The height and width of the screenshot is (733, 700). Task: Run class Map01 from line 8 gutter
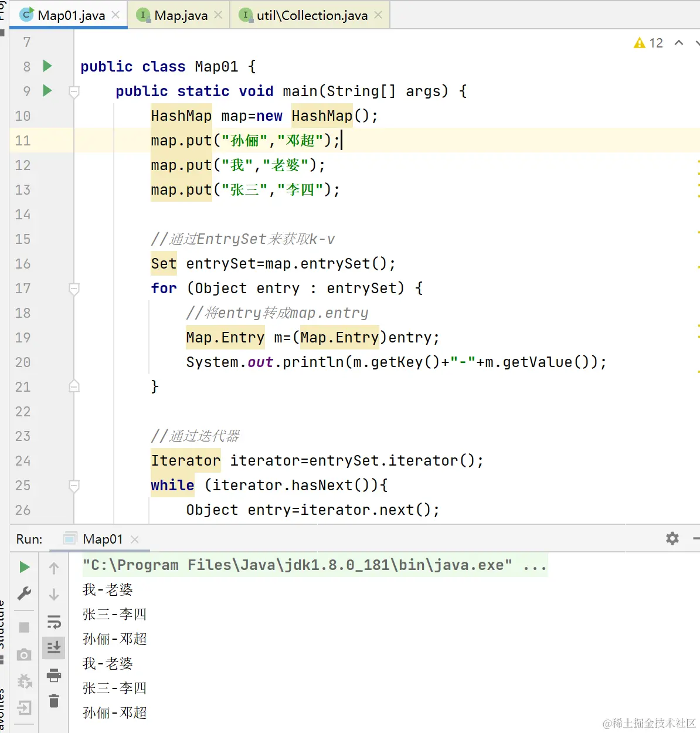tap(47, 66)
